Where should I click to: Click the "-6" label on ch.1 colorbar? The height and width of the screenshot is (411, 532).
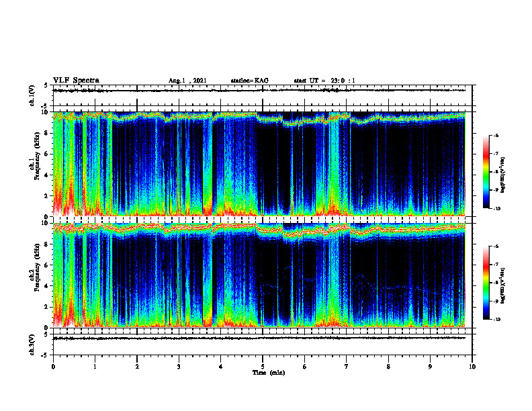tap(496, 136)
